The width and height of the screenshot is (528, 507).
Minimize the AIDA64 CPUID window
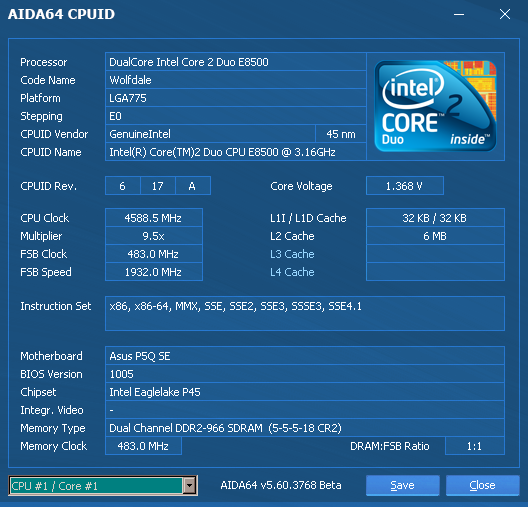[x=459, y=14]
